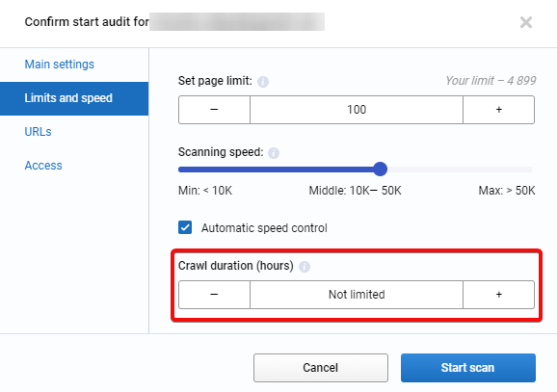Select the Limits and speed tab

click(x=74, y=98)
